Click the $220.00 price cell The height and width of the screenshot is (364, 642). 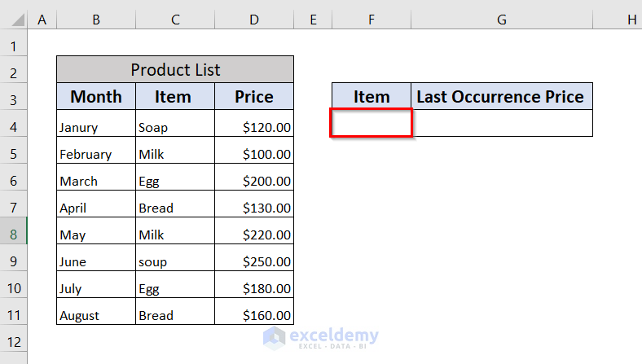pos(254,235)
